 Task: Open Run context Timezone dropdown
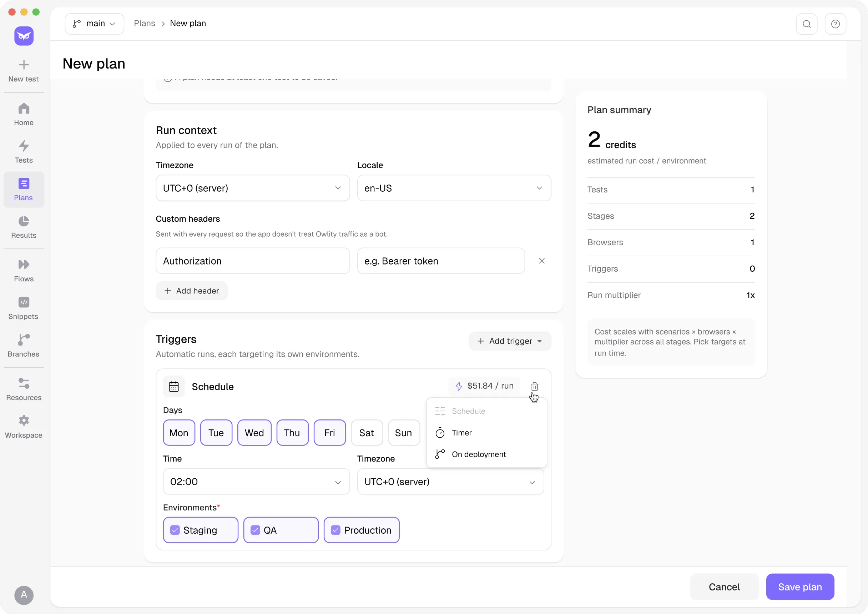point(253,188)
